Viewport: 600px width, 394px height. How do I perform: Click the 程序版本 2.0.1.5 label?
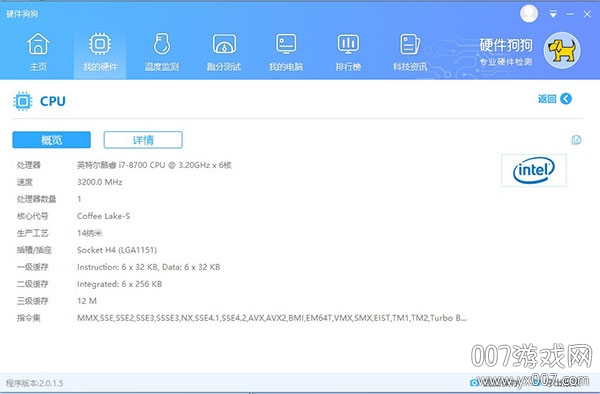34,383
